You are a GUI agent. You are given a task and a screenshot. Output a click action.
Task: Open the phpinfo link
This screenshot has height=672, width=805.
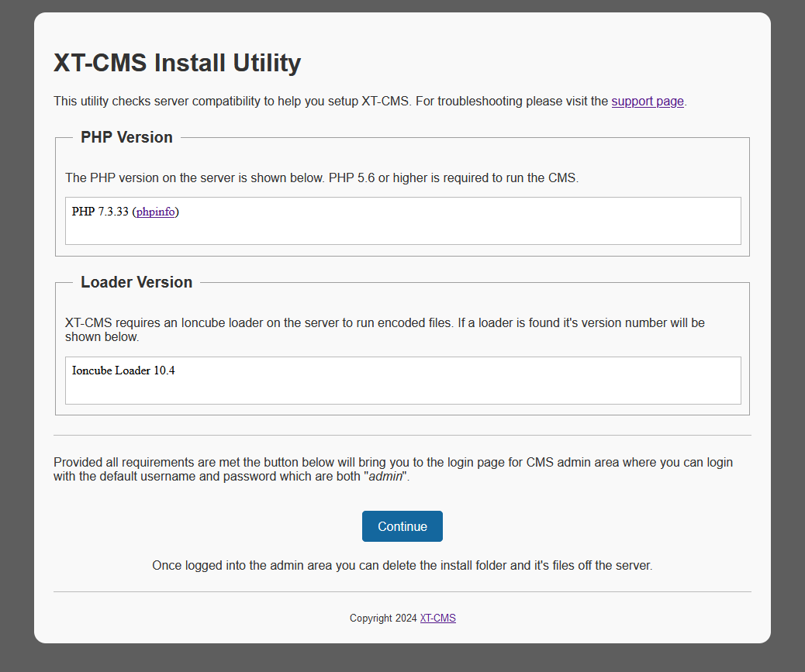(x=156, y=212)
